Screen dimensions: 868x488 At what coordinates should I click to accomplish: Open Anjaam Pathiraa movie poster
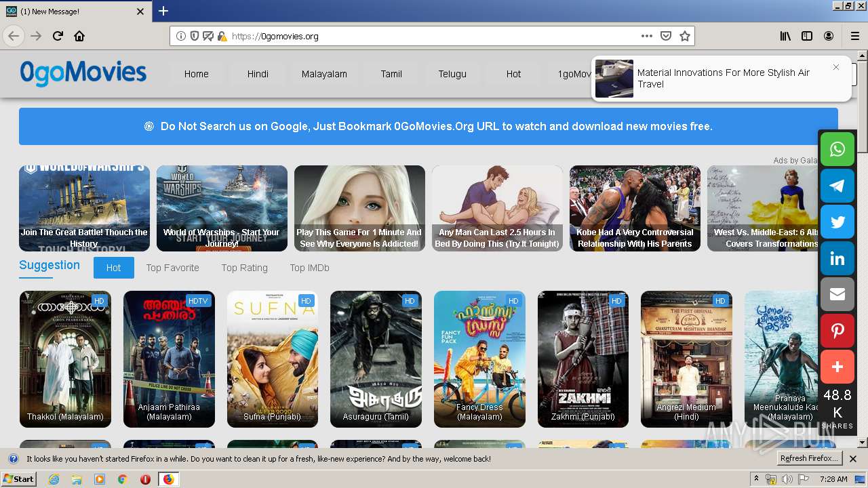[x=169, y=359]
